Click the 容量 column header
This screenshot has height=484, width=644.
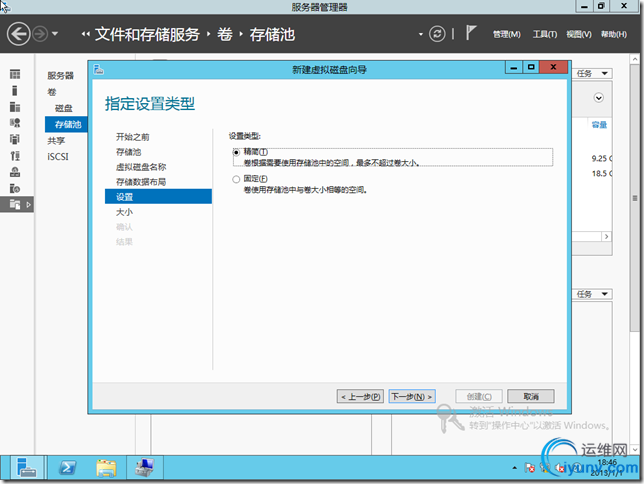pos(599,124)
